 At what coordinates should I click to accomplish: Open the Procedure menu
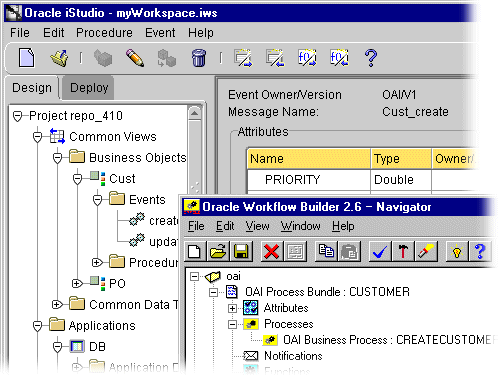(104, 33)
